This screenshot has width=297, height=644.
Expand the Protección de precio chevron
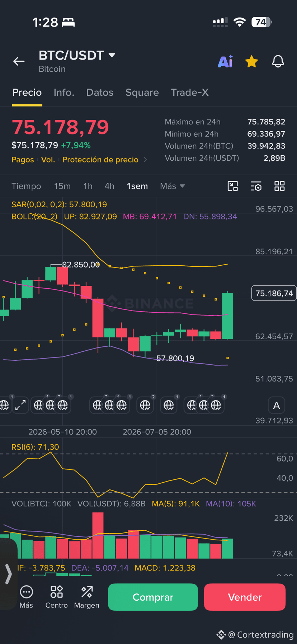pyautogui.click(x=145, y=160)
